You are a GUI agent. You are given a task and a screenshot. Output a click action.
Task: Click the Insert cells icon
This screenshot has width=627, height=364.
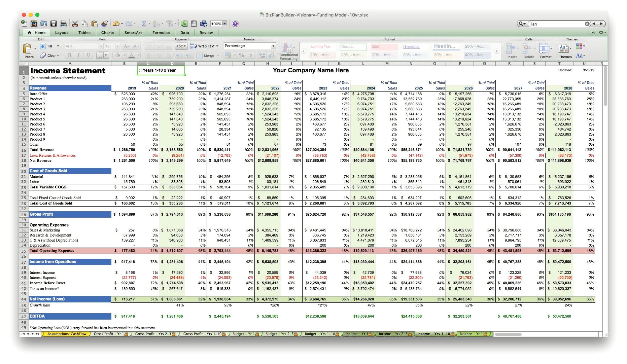pyautogui.click(x=512, y=50)
